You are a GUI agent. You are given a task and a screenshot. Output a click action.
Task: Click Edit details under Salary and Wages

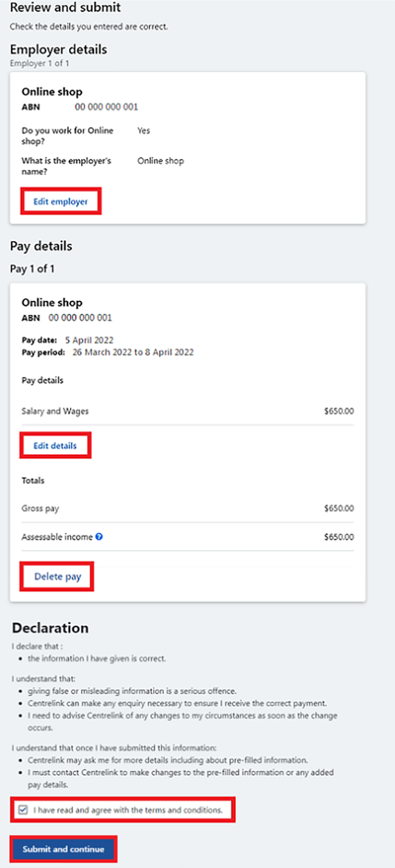tap(55, 446)
